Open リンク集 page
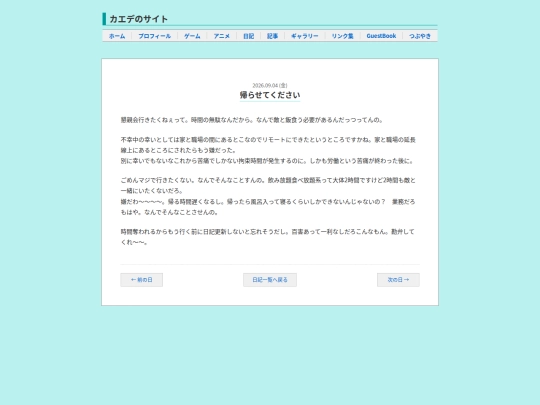 [342, 36]
